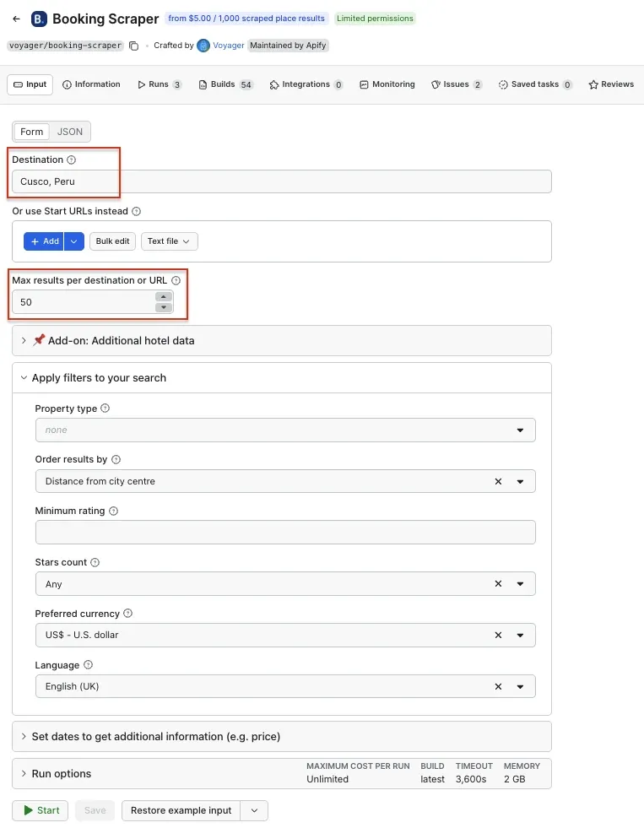Clear the Preferred currency selection
The width and height of the screenshot is (644, 828).
click(x=498, y=636)
